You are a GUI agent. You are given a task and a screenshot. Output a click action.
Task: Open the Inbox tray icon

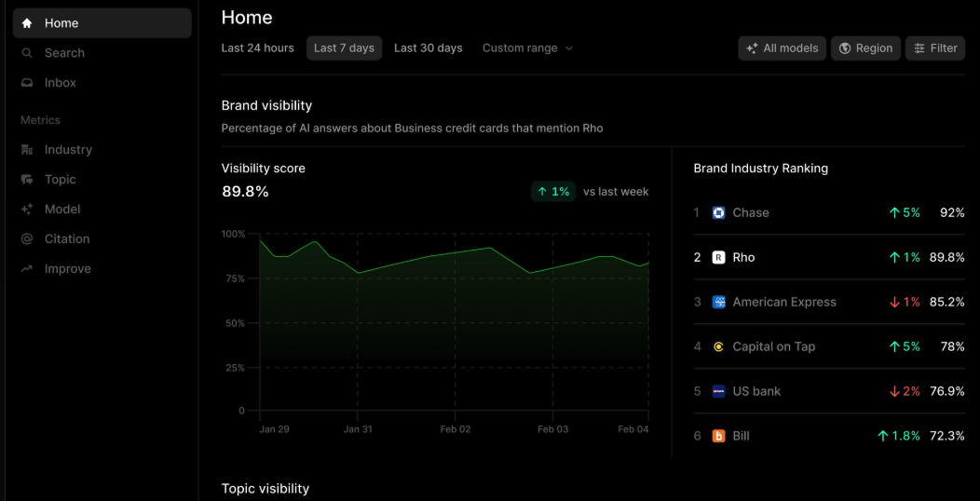click(x=27, y=83)
